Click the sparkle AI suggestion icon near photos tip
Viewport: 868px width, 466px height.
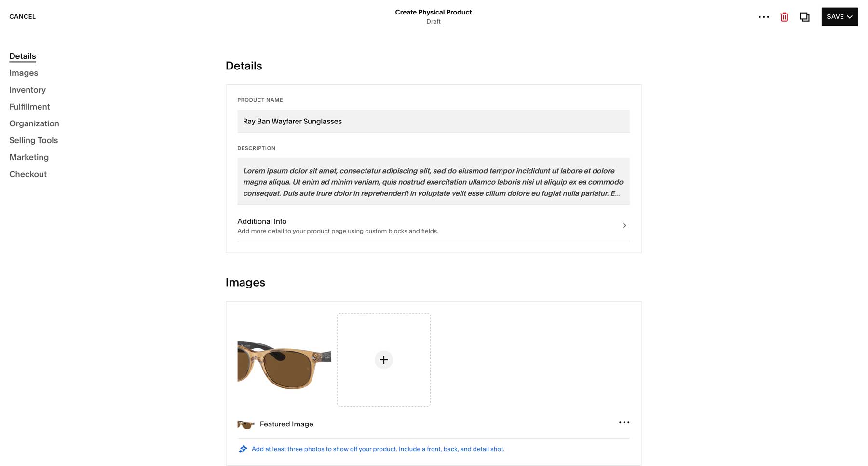tap(242, 448)
